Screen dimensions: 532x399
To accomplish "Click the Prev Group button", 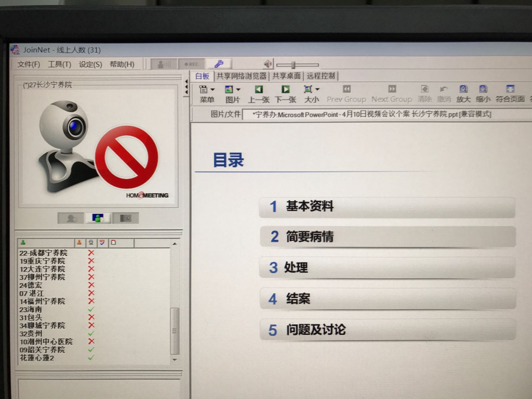I will [x=346, y=94].
